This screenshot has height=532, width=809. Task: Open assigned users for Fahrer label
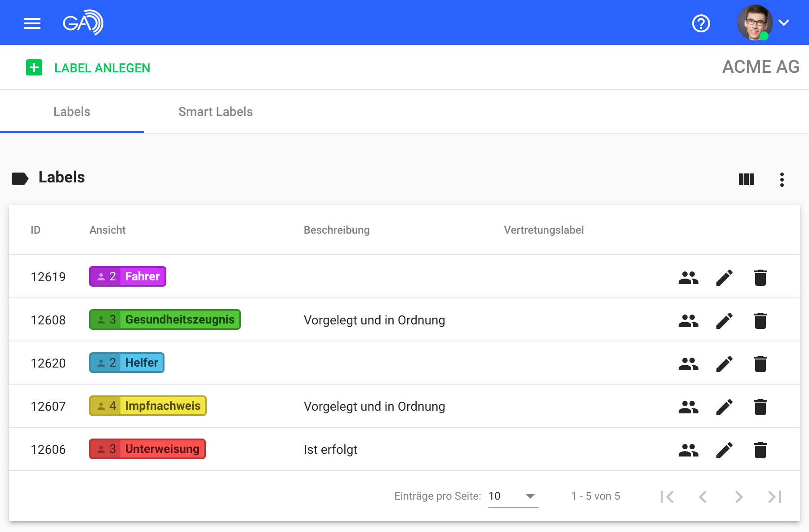point(688,278)
